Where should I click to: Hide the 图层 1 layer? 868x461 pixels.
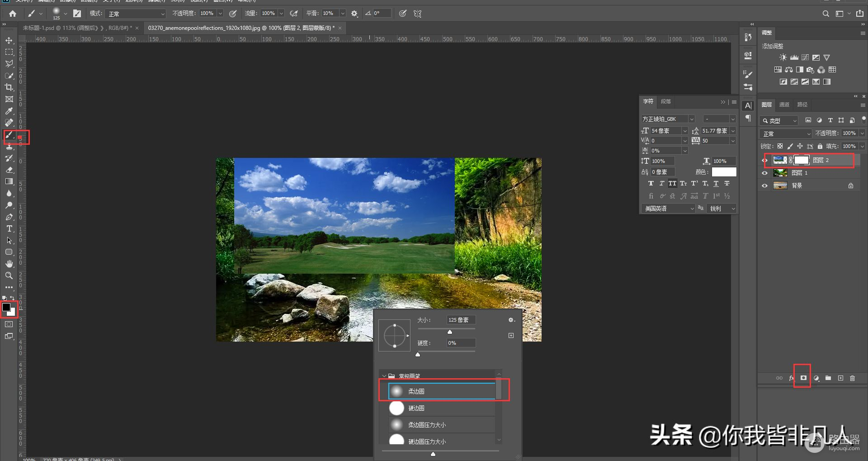pos(765,173)
